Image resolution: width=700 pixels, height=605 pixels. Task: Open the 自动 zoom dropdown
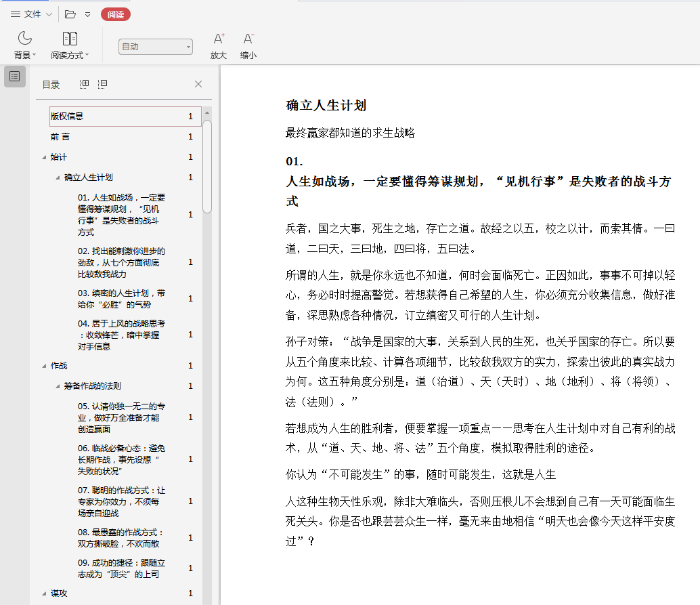point(156,47)
